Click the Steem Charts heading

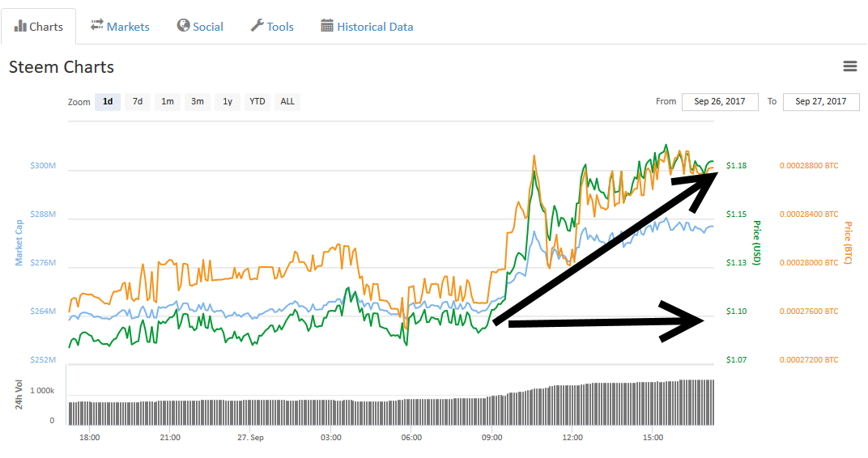click(62, 67)
